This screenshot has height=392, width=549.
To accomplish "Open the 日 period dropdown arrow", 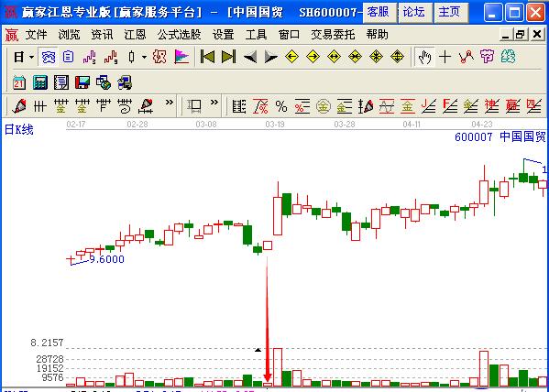I will pyautogui.click(x=31, y=57).
